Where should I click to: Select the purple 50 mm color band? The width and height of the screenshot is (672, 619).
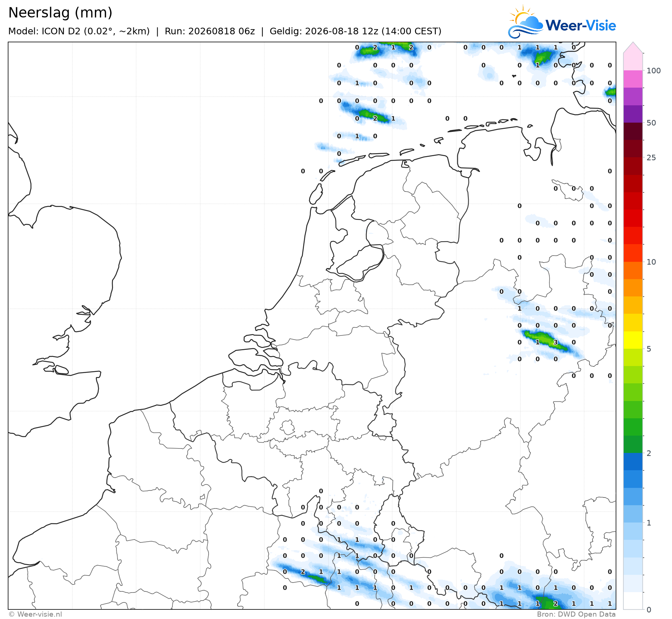633,114
